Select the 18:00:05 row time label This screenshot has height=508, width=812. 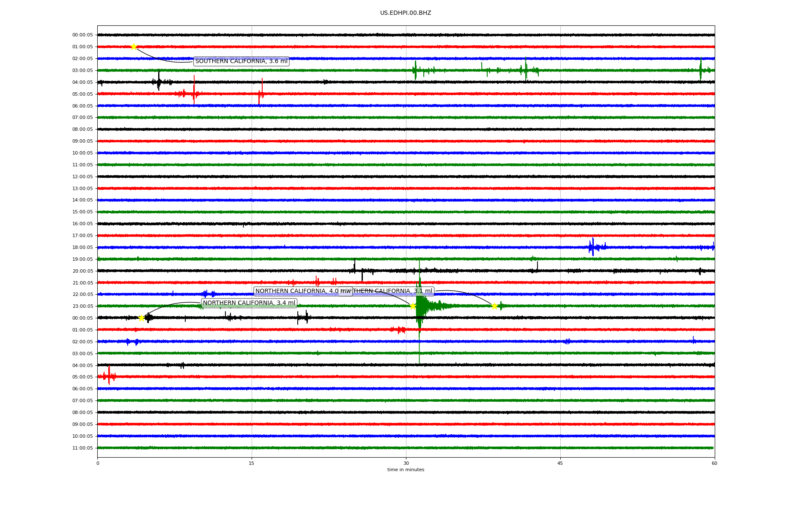82,247
